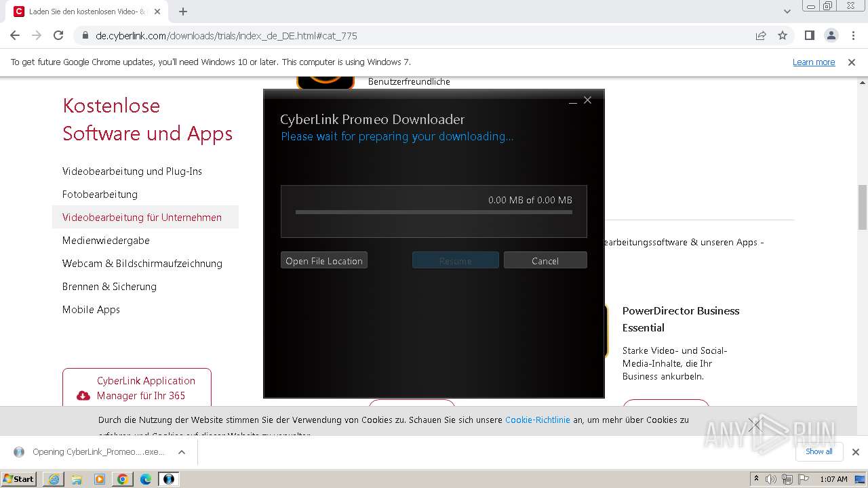Bookmark this page with star icon

783,35
